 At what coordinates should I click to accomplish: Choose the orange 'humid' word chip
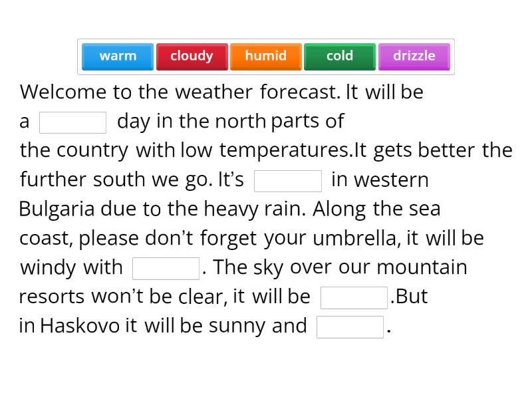tap(265, 56)
